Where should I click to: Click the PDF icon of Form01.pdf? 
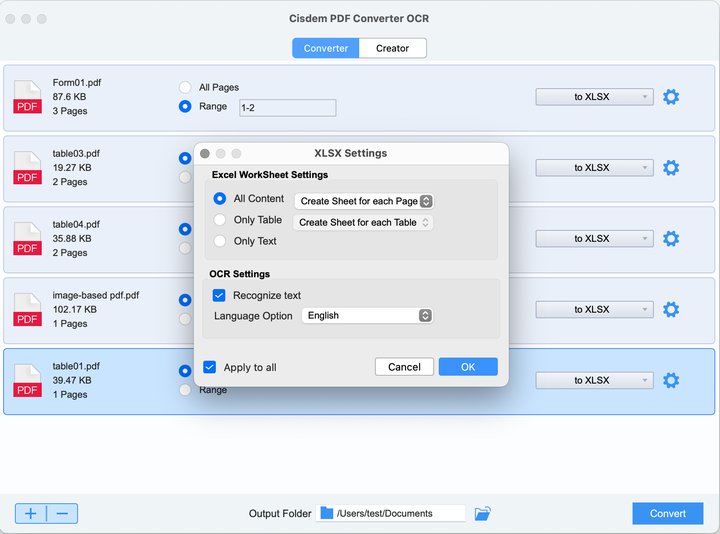coord(27,97)
